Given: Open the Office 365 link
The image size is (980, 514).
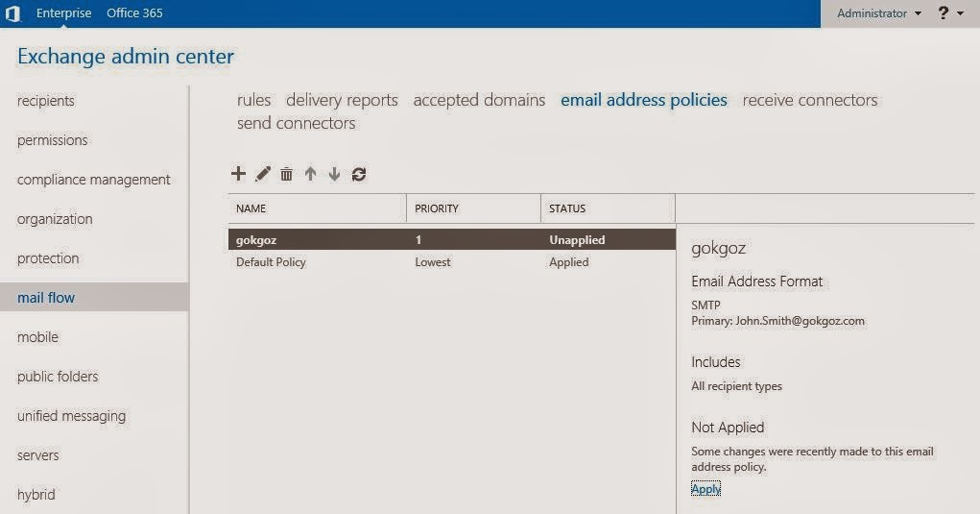Looking at the screenshot, I should (x=134, y=13).
